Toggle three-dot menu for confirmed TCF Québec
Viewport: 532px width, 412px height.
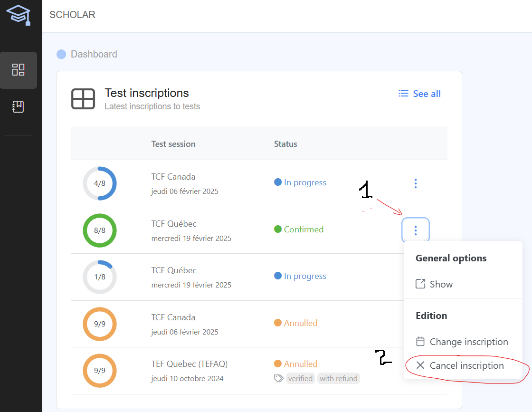(416, 230)
